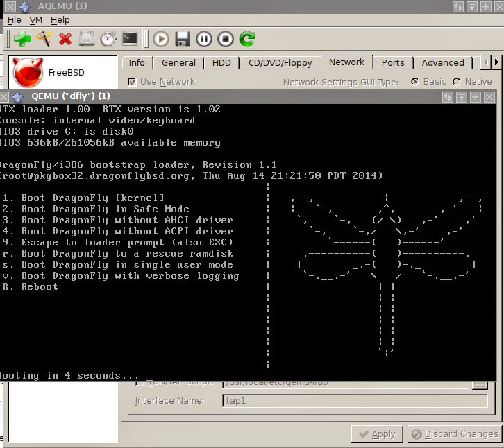
Task: Toggle the Use Network checkbox
Action: [132, 82]
